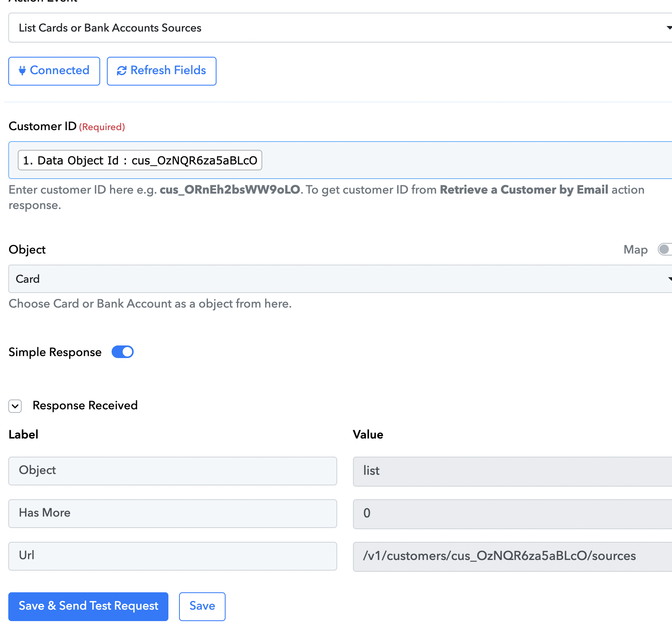Click the Has More value field showing 0
Viewport: 672px width, 627px height.
pyautogui.click(x=512, y=514)
